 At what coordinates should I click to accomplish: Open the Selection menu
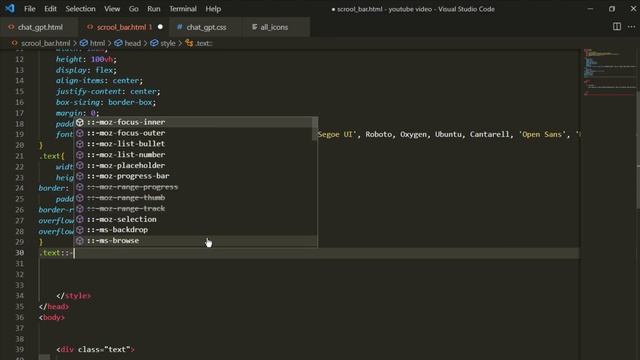click(x=80, y=9)
